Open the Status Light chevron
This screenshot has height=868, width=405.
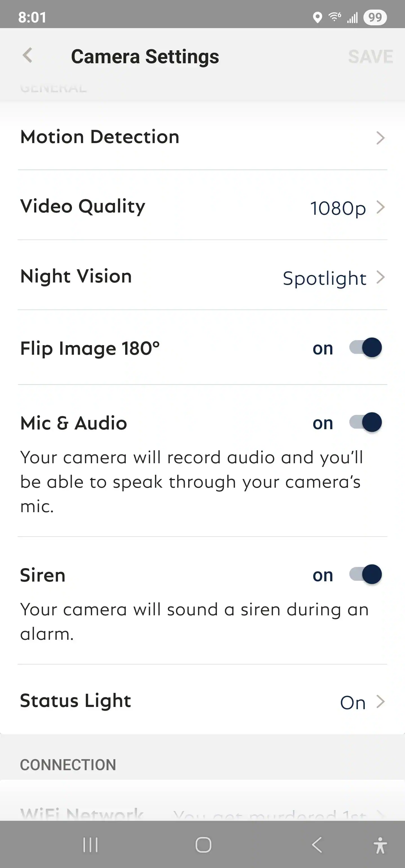(x=380, y=702)
